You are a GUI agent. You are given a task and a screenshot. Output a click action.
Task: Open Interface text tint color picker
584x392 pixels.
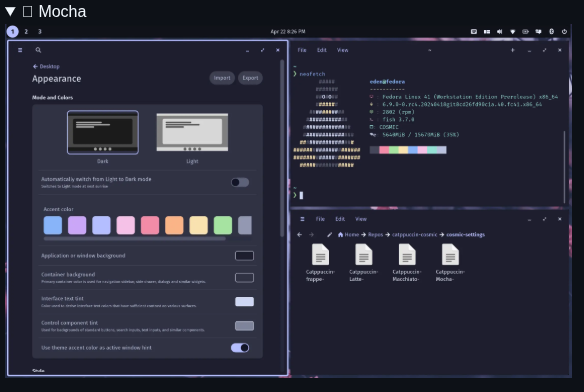point(244,301)
